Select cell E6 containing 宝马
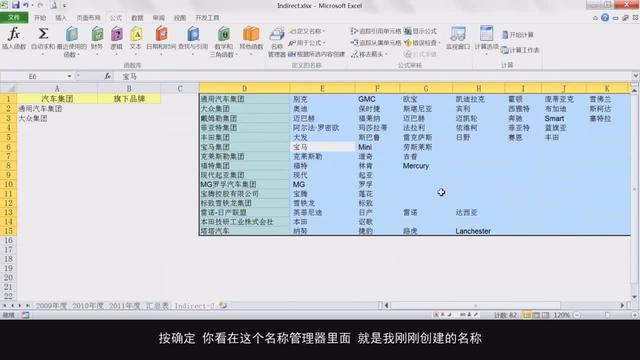 pyautogui.click(x=322, y=147)
